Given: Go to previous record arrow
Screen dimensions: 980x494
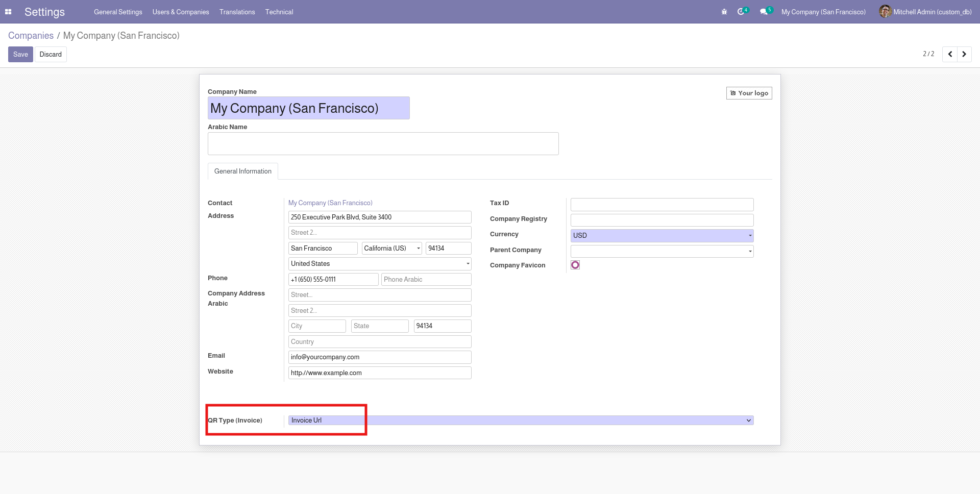Looking at the screenshot, I should (950, 54).
